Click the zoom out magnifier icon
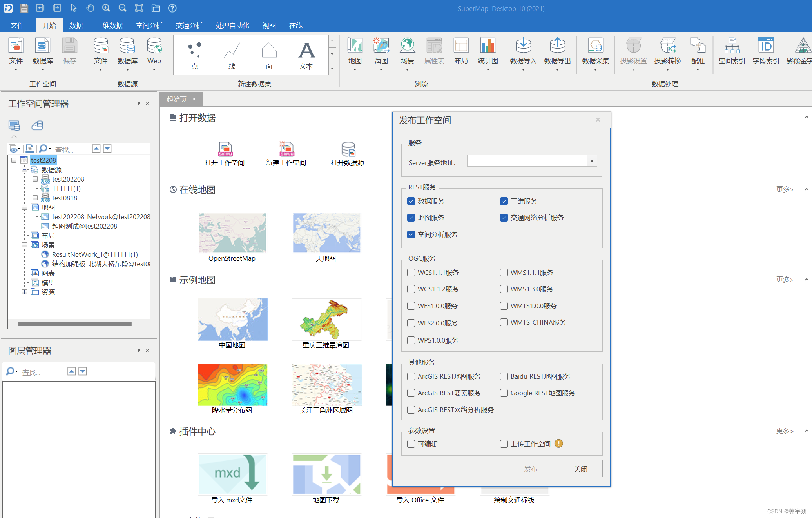The width and height of the screenshot is (812, 518). 123,8
